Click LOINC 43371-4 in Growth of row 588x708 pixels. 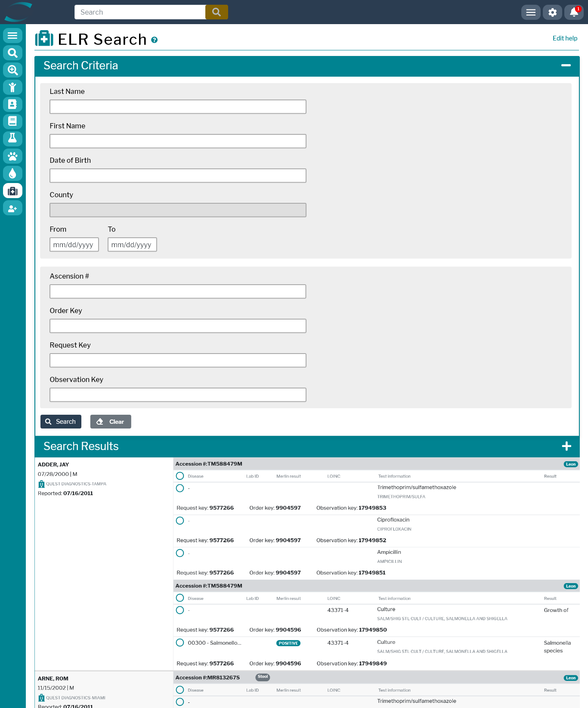(338, 610)
